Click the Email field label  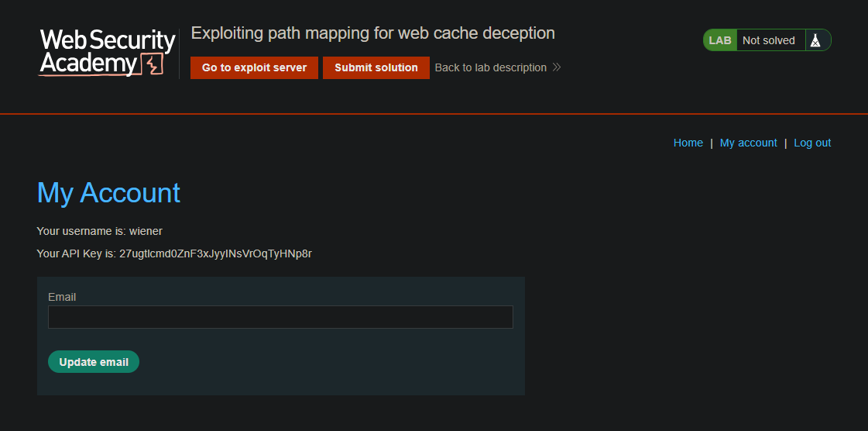(62, 297)
